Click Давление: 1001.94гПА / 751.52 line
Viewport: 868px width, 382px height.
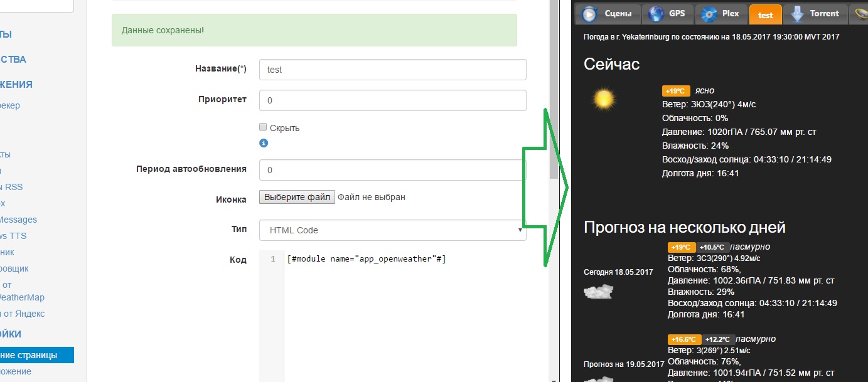tap(751, 373)
